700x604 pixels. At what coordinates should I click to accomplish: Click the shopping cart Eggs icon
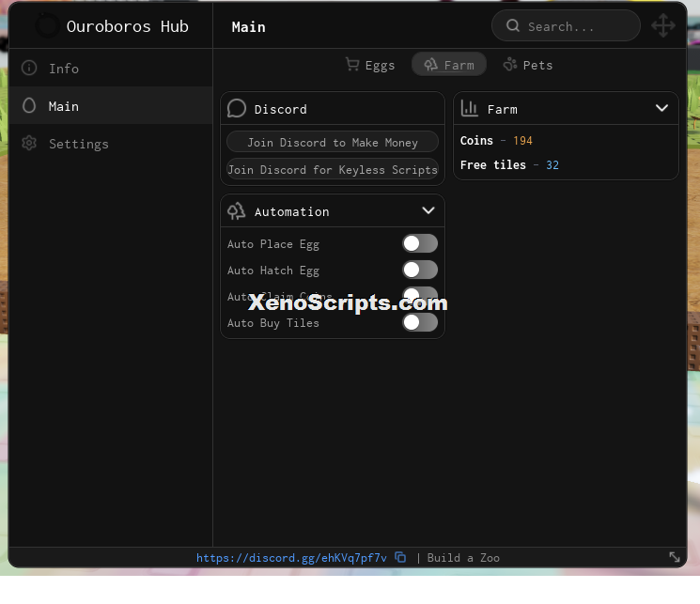(352, 65)
